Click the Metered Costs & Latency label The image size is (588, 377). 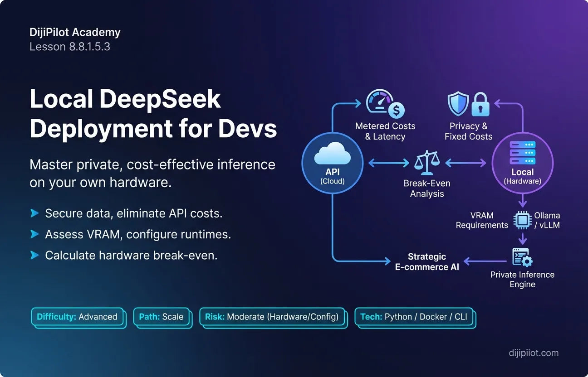coord(385,131)
